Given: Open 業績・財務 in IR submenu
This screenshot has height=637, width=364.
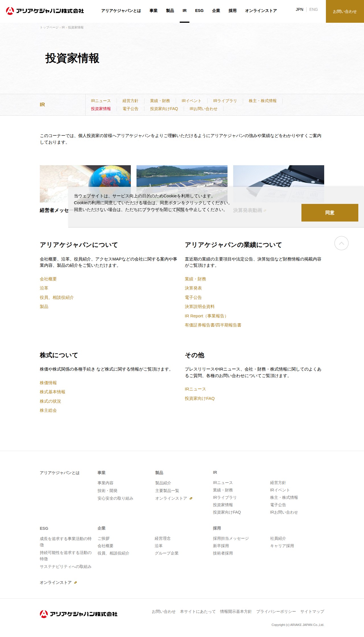Looking at the screenshot, I should click(x=160, y=101).
